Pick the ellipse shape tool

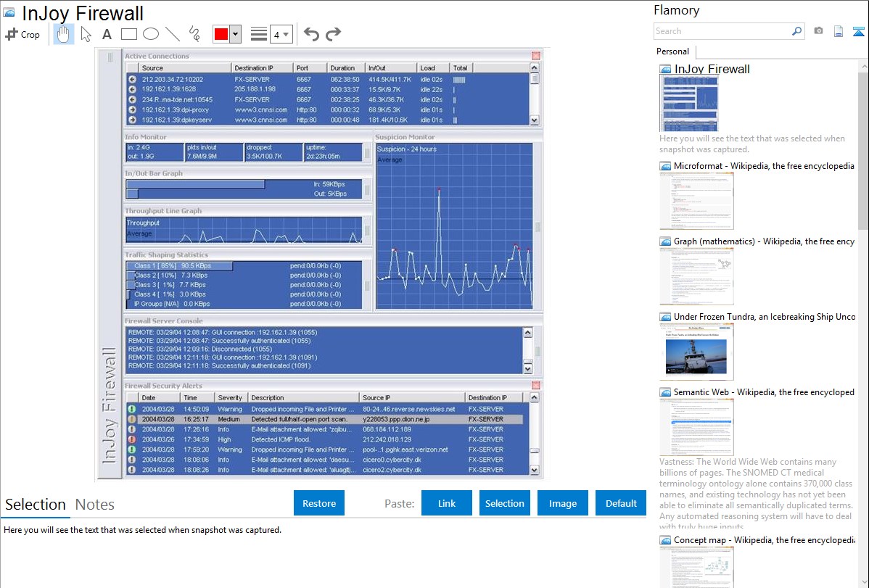(150, 34)
